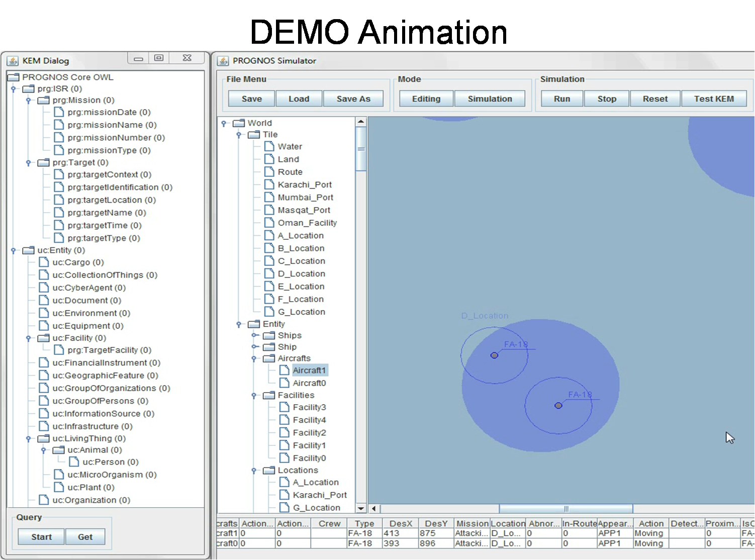Collapse the uc:Entity node expander
Image resolution: width=755 pixels, height=560 pixels.
[x=14, y=250]
